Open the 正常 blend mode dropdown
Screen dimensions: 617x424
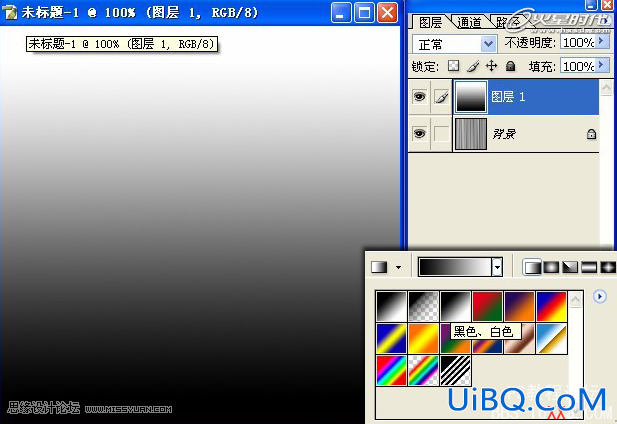pyautogui.click(x=454, y=44)
